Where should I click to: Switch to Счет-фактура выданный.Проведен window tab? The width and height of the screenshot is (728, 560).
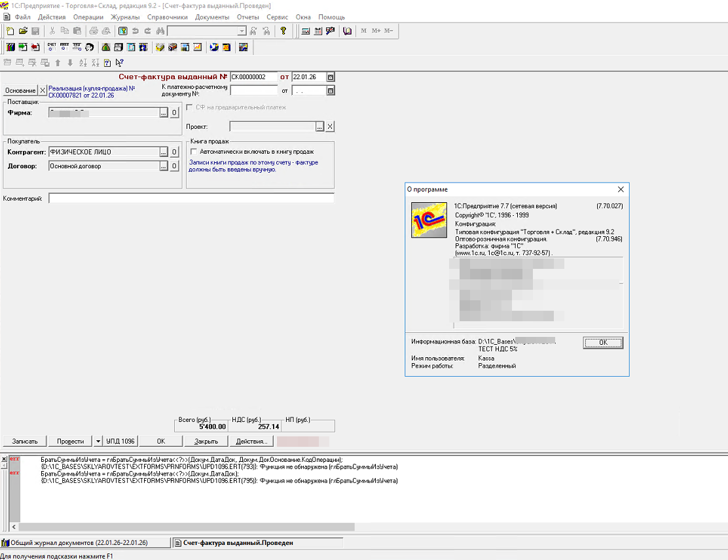[x=257, y=542]
